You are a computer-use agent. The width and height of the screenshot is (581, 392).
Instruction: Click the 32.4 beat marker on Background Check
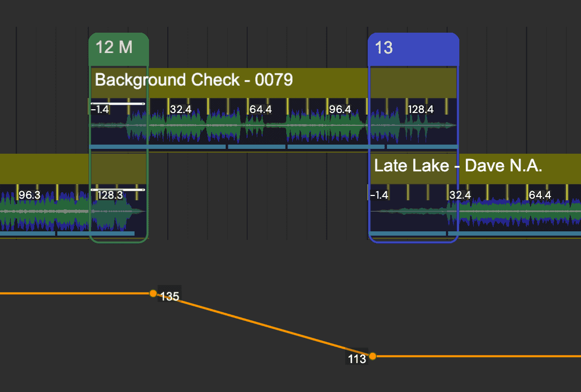(x=181, y=109)
